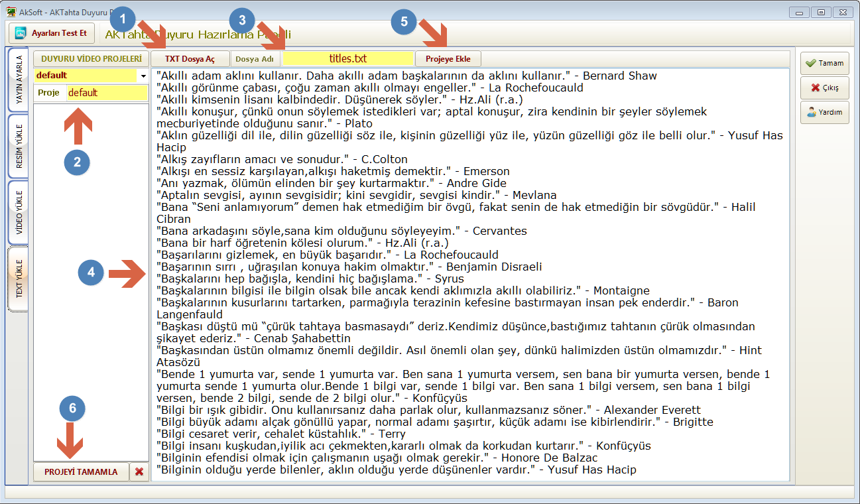
Task: Switch to the TEXT YÜKLE tab
Action: pos(19,279)
